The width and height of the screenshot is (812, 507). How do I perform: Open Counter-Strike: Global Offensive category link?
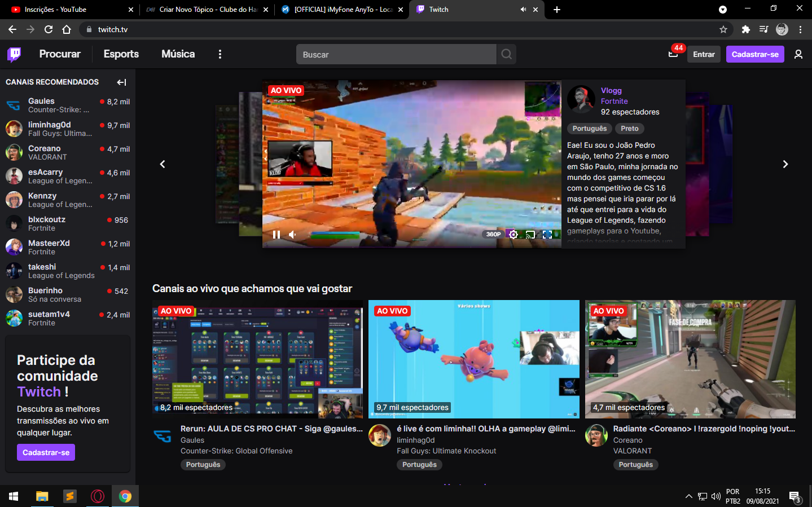(x=236, y=451)
